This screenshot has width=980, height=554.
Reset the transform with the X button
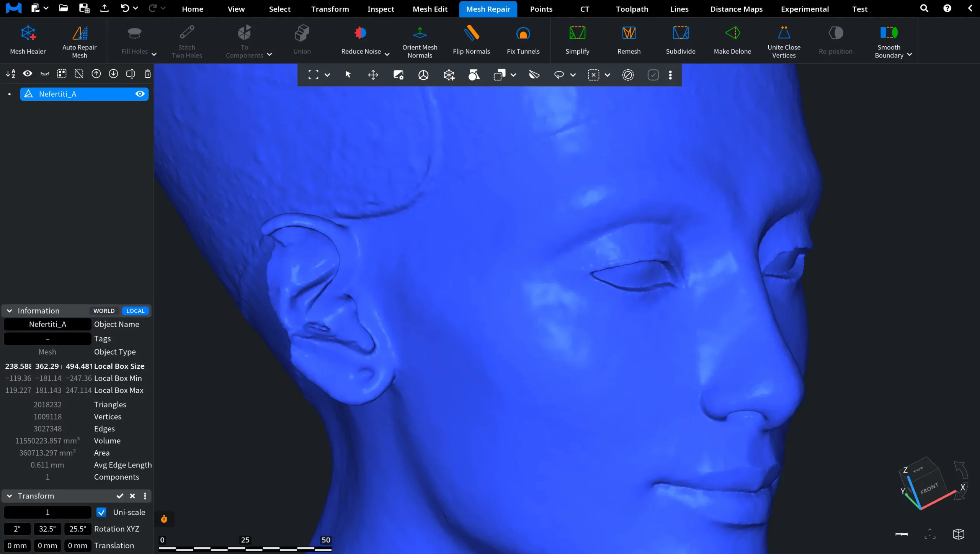(x=132, y=496)
